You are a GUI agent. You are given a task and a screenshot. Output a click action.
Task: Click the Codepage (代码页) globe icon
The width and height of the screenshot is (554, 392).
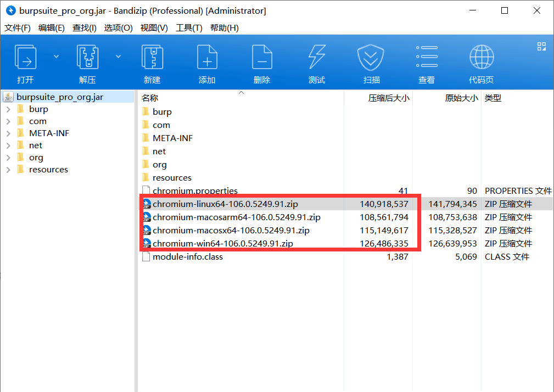point(482,57)
